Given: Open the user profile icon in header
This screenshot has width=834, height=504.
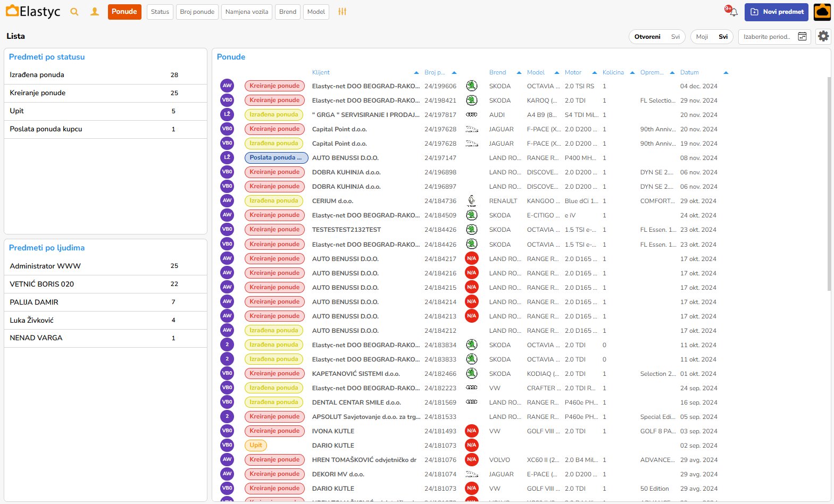Looking at the screenshot, I should (x=95, y=12).
